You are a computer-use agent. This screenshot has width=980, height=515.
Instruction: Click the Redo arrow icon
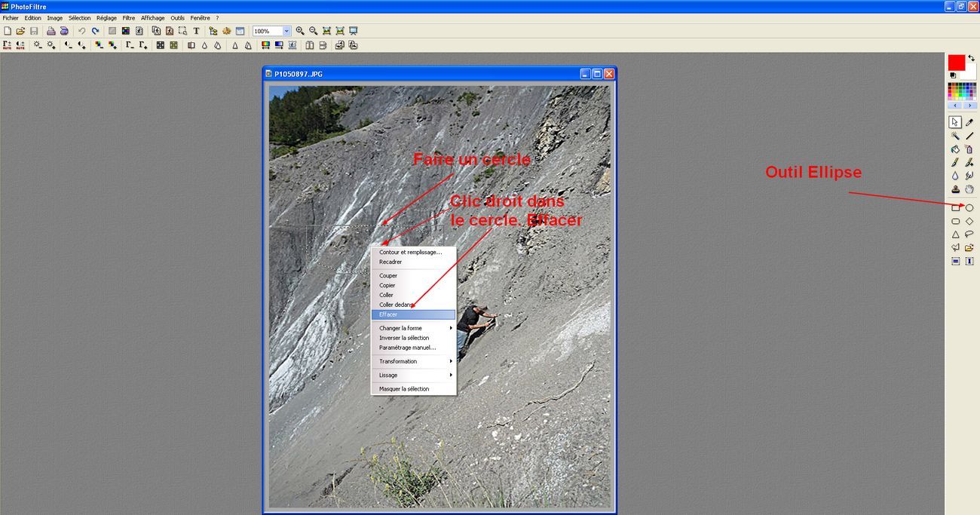95,31
